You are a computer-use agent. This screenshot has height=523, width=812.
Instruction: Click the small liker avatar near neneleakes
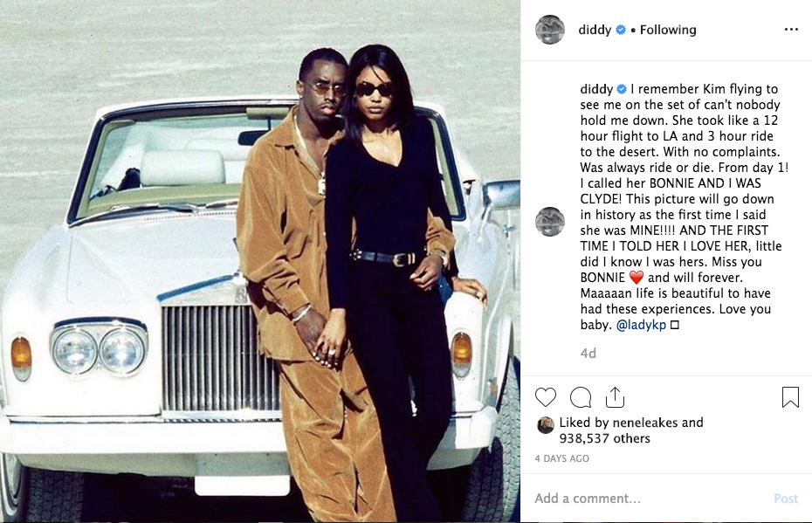coord(546,425)
